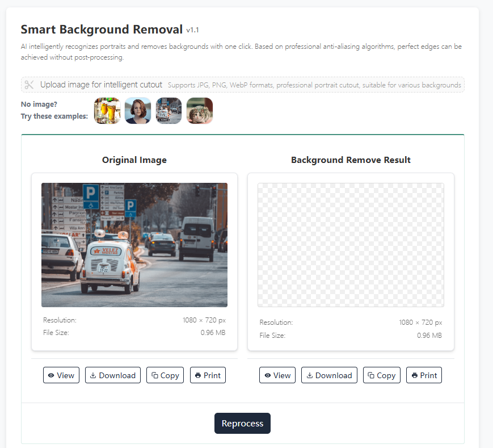Download the original image
The height and width of the screenshot is (448, 493).
113,375
